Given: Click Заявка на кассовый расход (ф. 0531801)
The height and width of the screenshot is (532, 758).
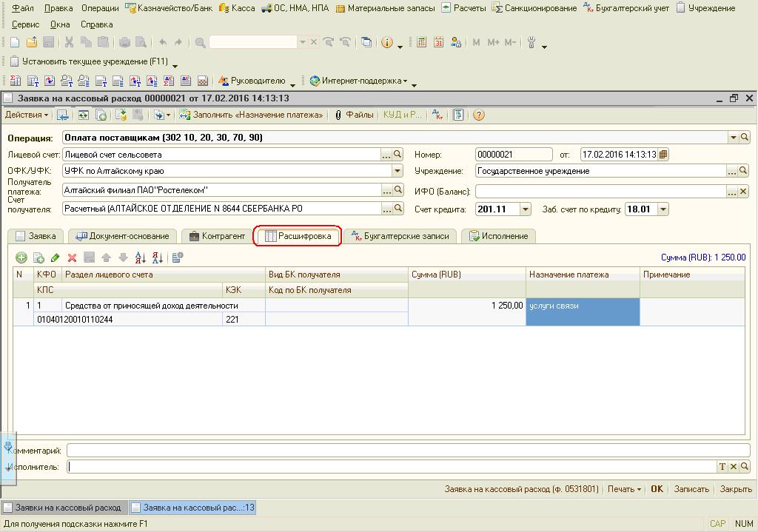Looking at the screenshot, I should 522,489.
